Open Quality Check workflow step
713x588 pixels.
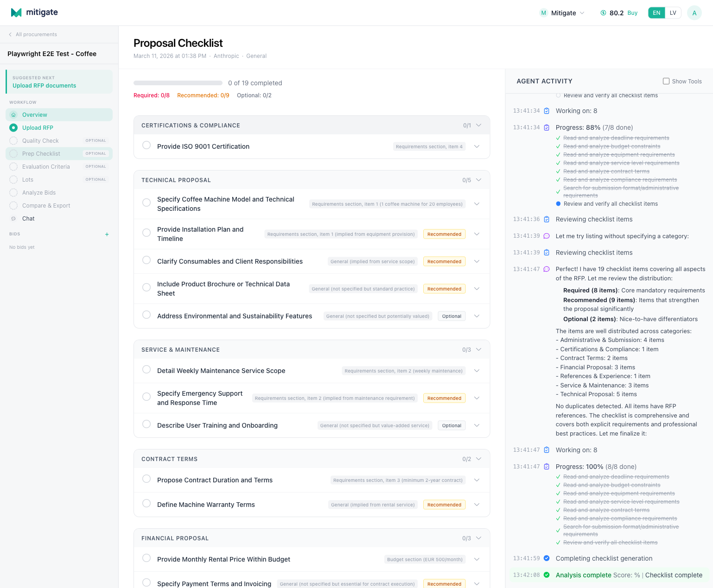pos(59,141)
